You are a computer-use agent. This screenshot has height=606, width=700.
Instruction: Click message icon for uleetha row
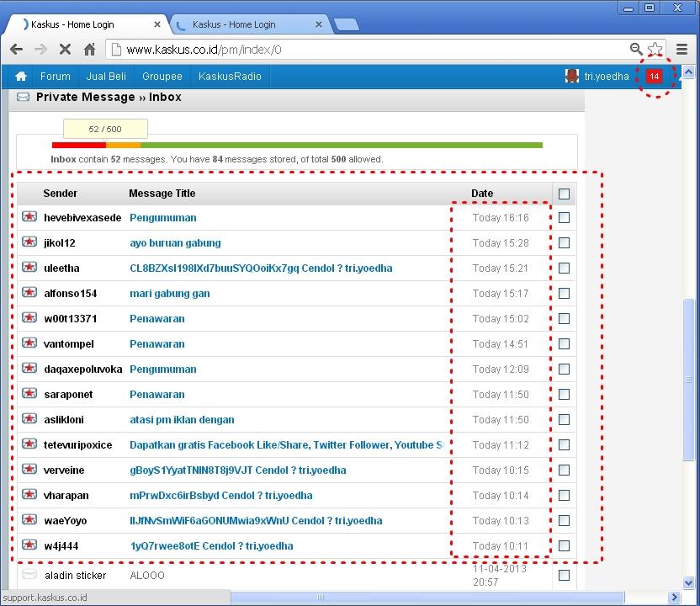[29, 268]
